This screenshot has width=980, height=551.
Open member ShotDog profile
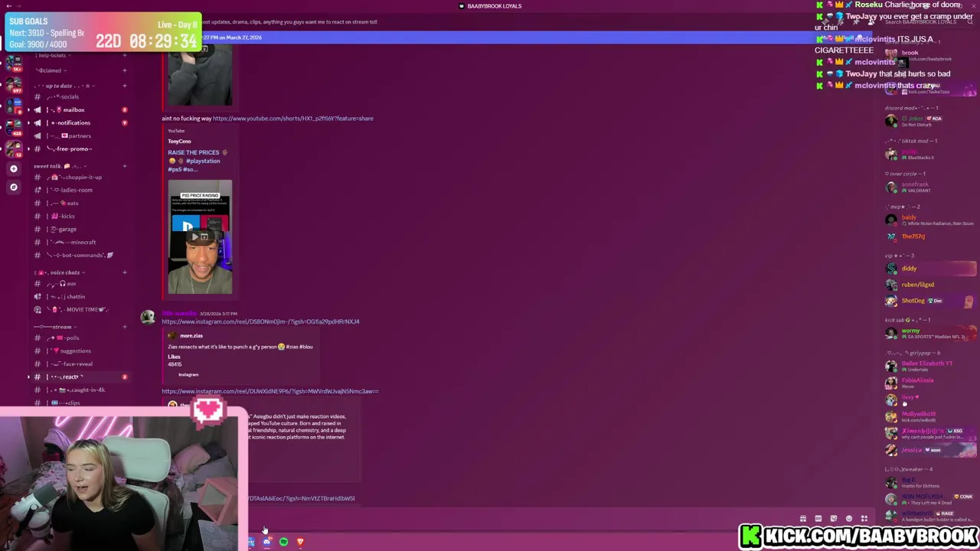click(930, 301)
